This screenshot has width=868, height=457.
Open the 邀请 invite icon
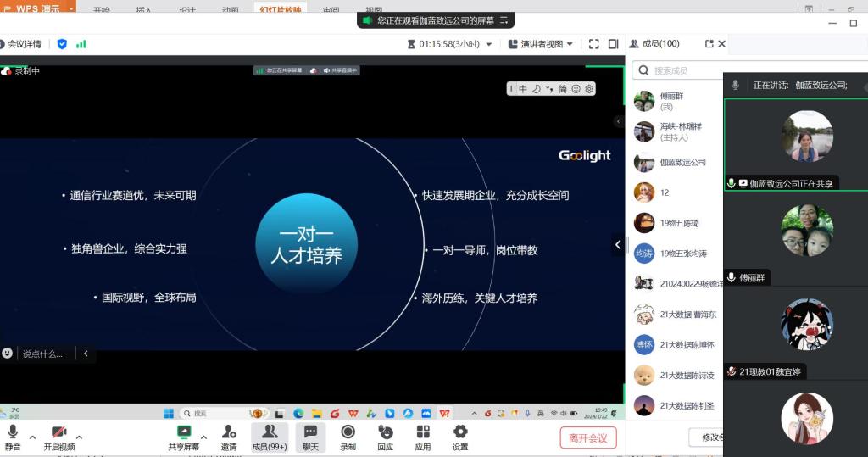(229, 436)
